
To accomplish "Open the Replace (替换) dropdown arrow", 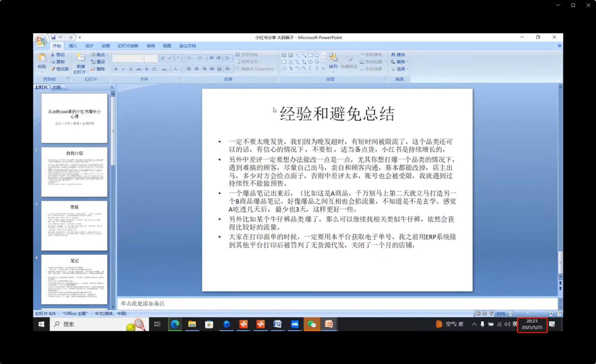I will pos(407,62).
